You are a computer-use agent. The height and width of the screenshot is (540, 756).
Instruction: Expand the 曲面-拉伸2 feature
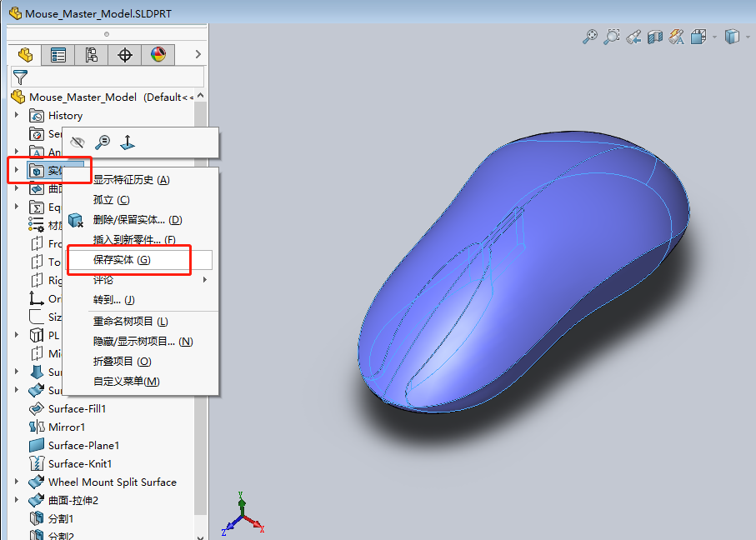pos(17,499)
